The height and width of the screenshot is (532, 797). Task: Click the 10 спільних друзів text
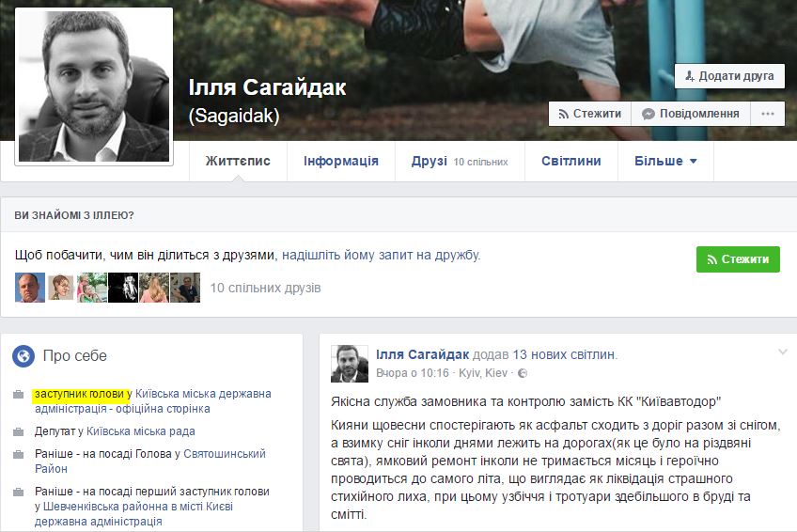tap(265, 288)
